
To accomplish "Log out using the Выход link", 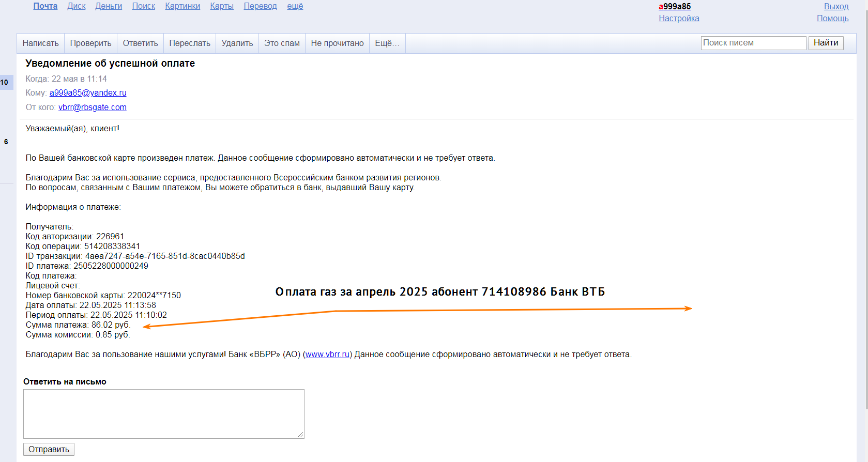I will [x=836, y=6].
